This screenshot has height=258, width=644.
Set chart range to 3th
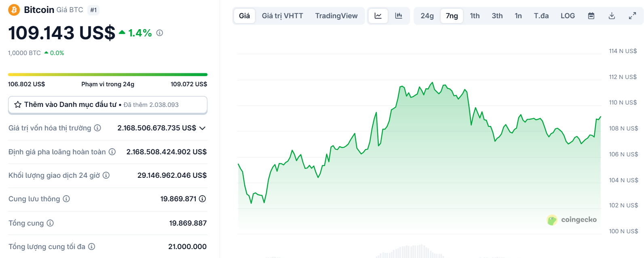(497, 16)
